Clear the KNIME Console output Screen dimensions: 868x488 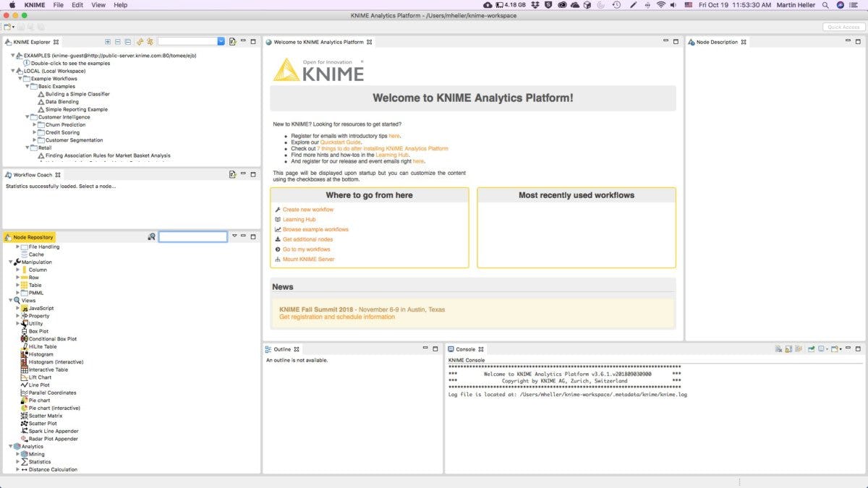pyautogui.click(x=778, y=348)
